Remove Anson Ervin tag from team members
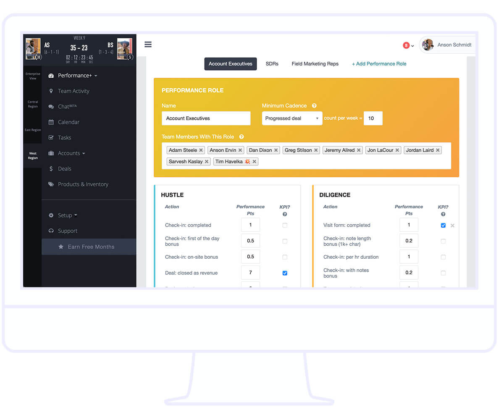The width and height of the screenshot is (504, 420). coord(240,150)
